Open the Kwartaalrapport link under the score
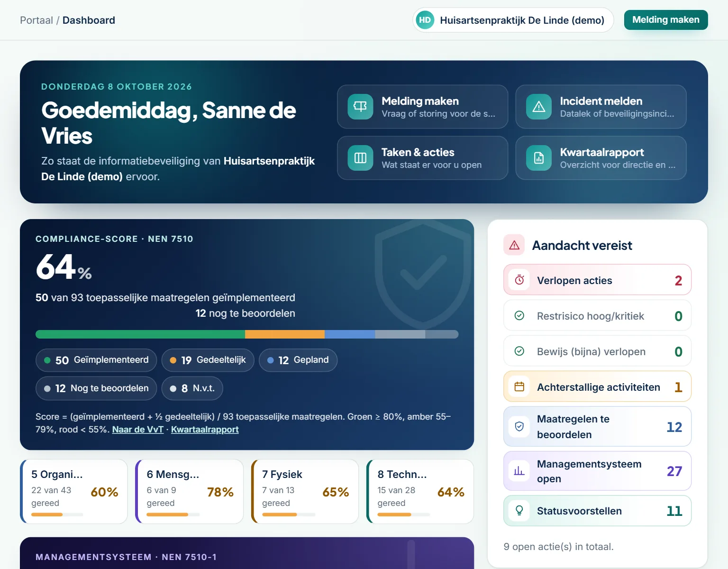Image resolution: width=728 pixels, height=569 pixels. [205, 430]
